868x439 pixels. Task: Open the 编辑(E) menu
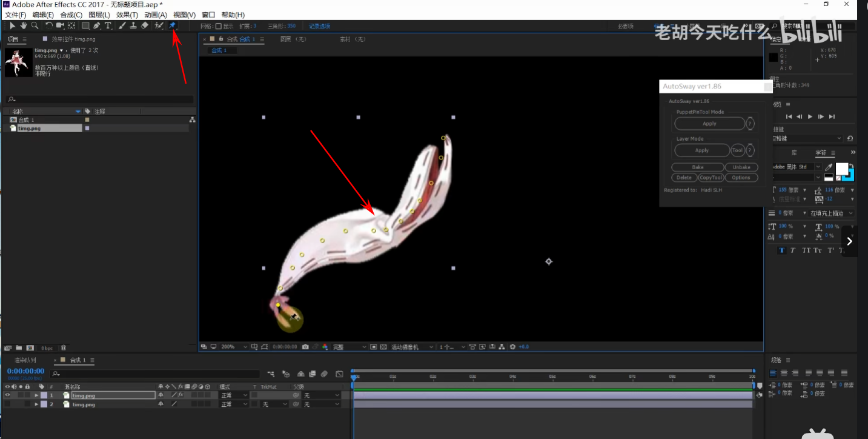click(x=43, y=15)
